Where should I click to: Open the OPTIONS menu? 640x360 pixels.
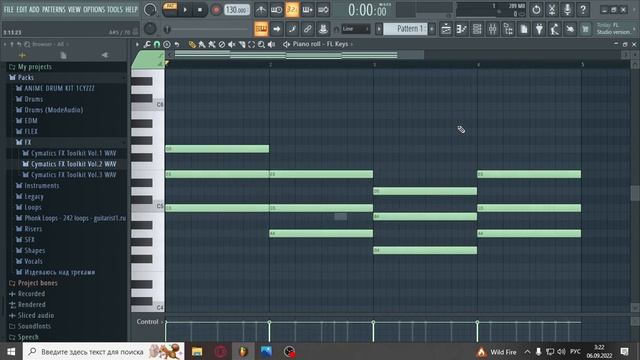coord(94,9)
